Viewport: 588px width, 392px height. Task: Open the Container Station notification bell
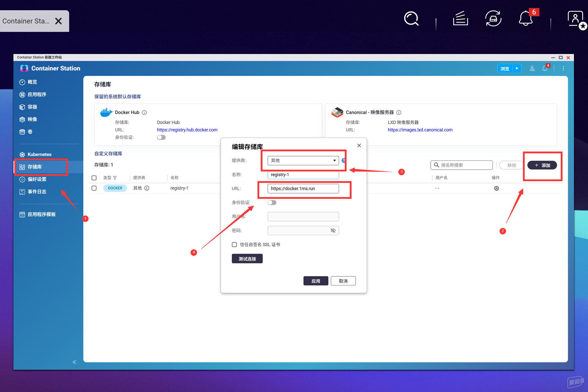[x=545, y=69]
